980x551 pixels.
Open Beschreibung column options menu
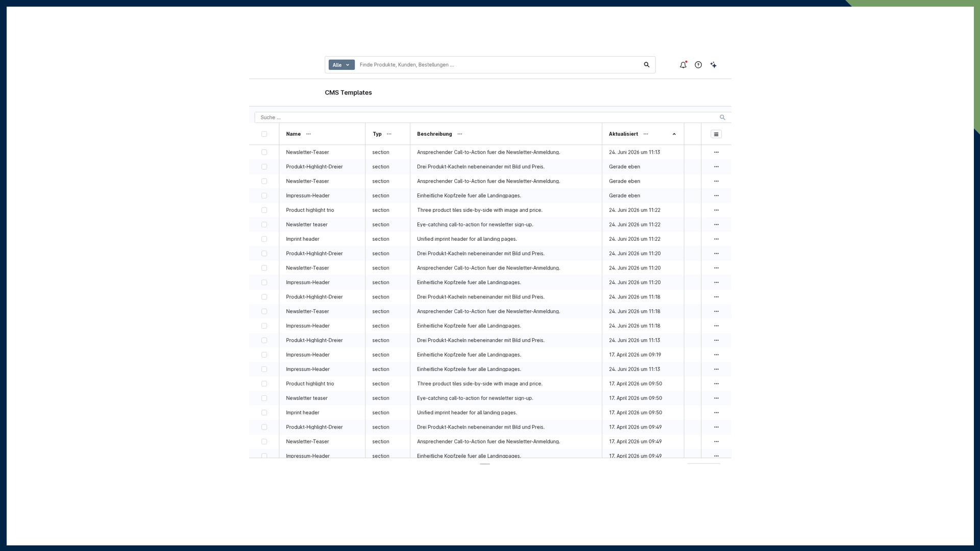point(460,134)
